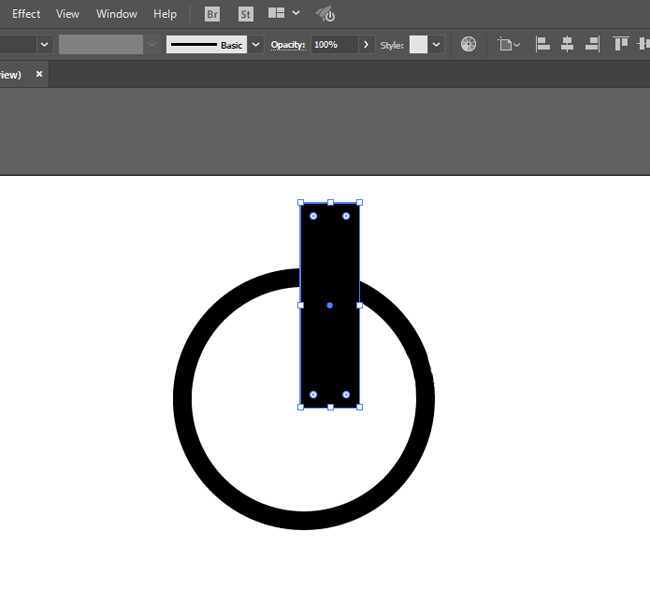Click the Recolor Artwork wheel icon
This screenshot has height=589, width=650.
tap(468, 45)
